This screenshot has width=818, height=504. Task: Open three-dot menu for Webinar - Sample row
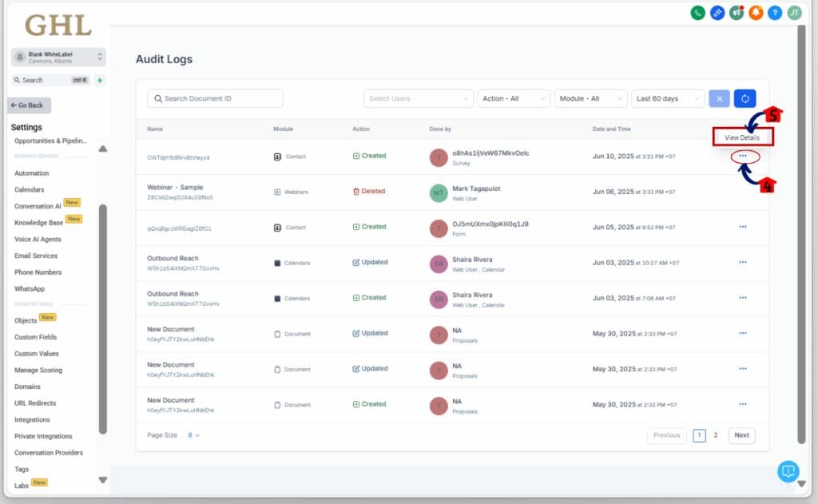(743, 192)
